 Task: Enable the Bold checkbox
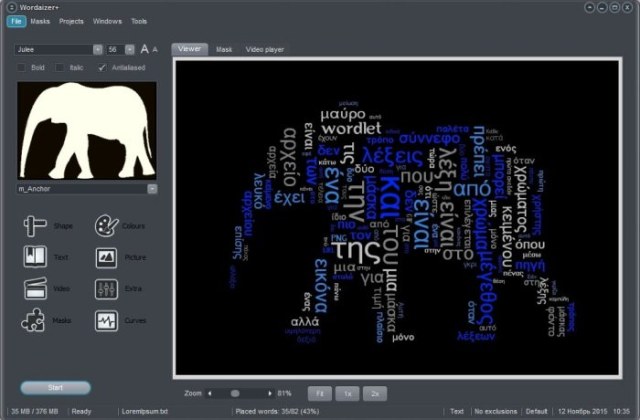point(21,68)
